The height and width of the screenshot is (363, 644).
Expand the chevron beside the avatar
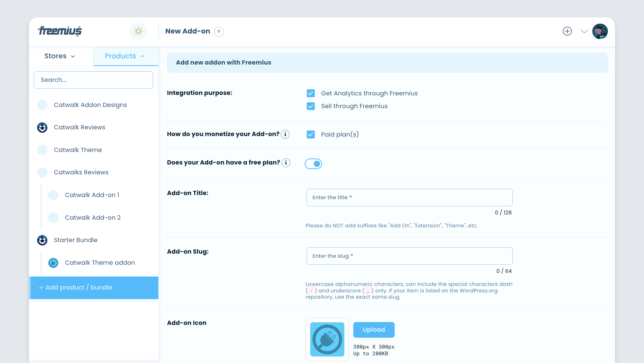click(x=584, y=31)
